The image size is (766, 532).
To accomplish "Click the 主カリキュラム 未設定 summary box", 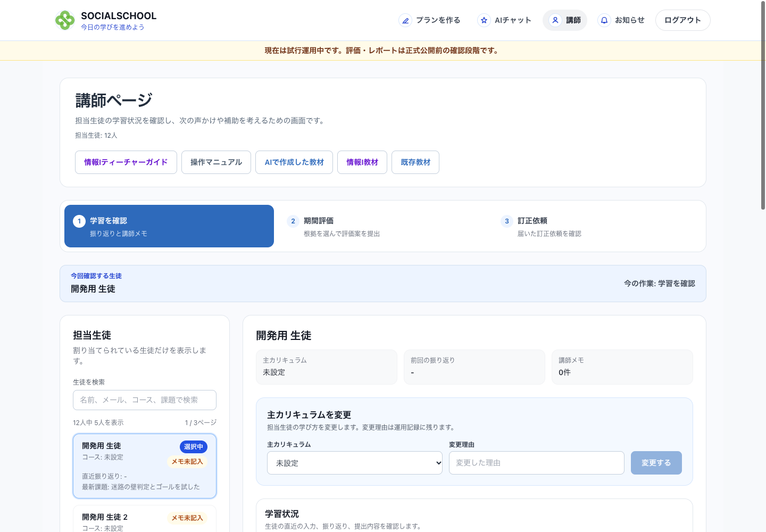I will pyautogui.click(x=327, y=367).
